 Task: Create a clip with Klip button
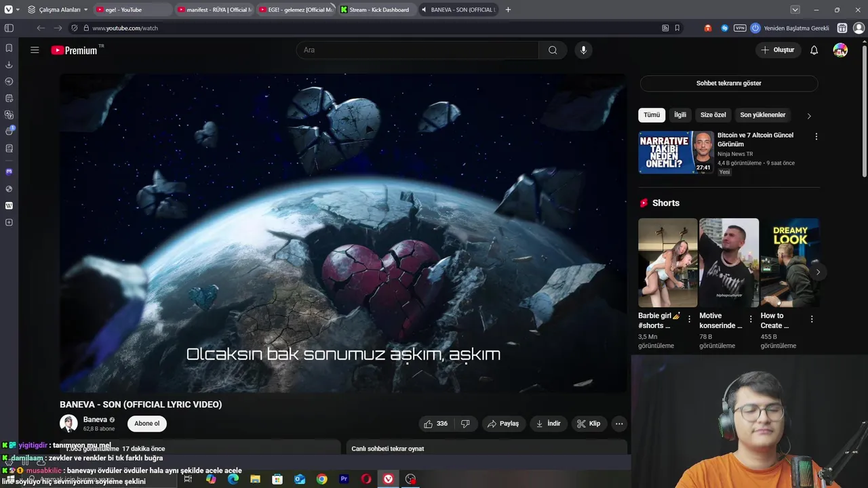589,424
